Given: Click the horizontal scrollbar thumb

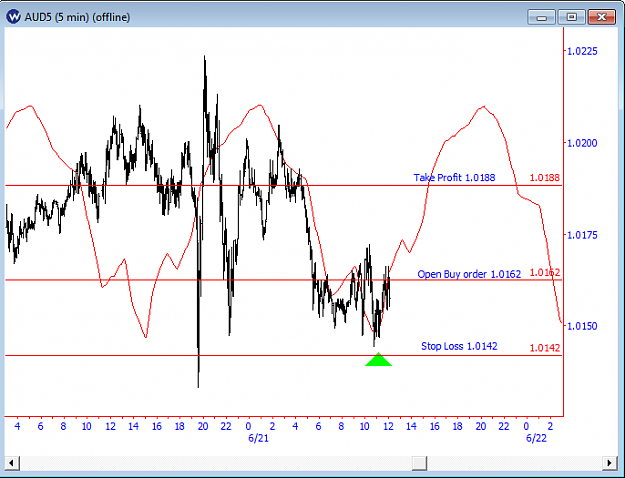Looking at the screenshot, I should point(419,463).
